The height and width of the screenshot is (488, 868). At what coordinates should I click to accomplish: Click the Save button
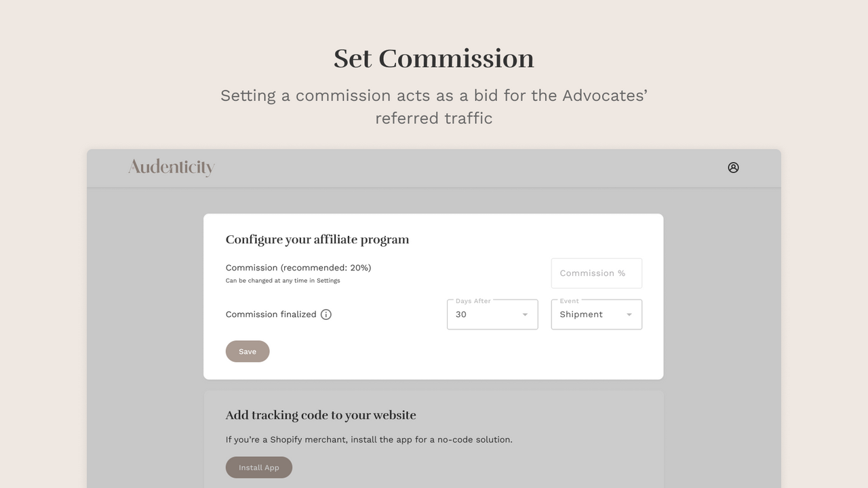[248, 351]
